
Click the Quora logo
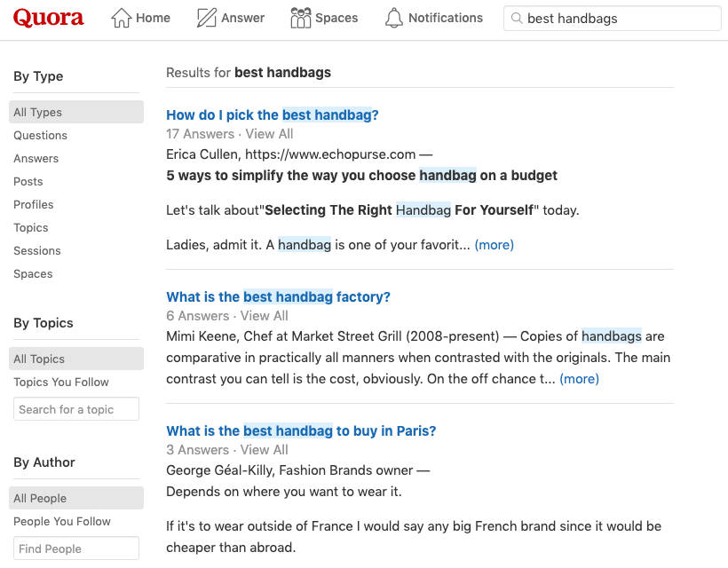point(48,18)
